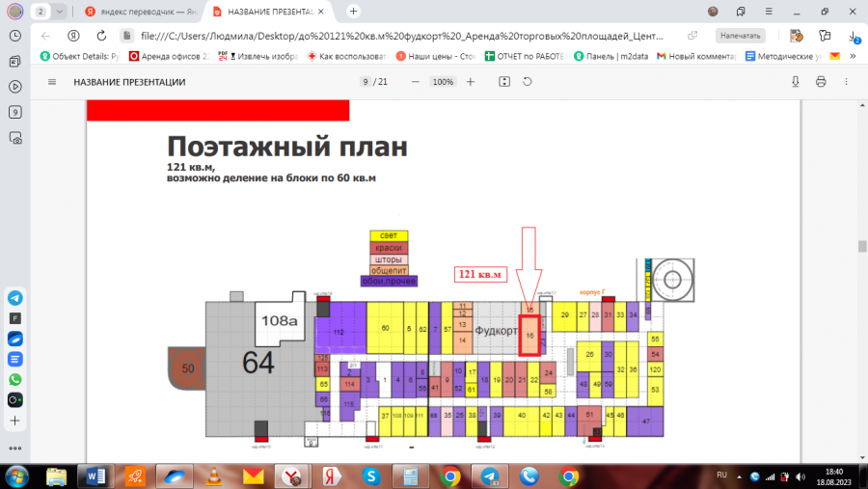Screen dimensions: 868x489
Task: Show more bookmarks with double chevron
Action: [854, 56]
